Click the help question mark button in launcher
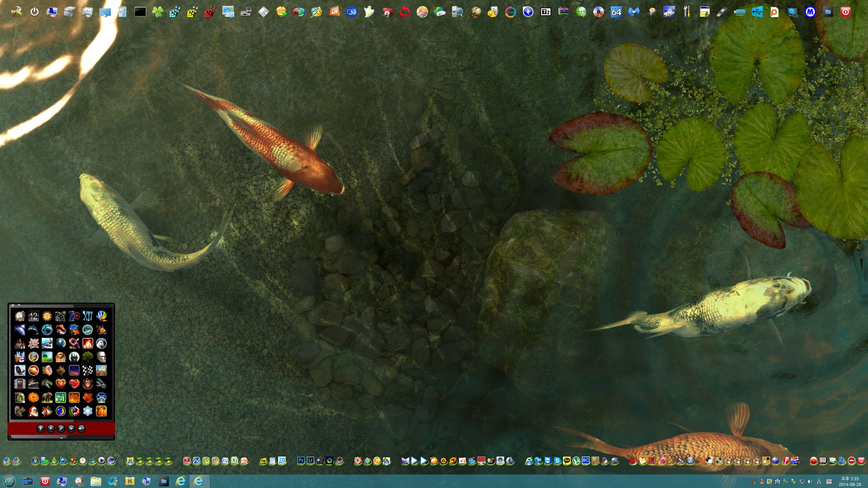 click(40, 429)
